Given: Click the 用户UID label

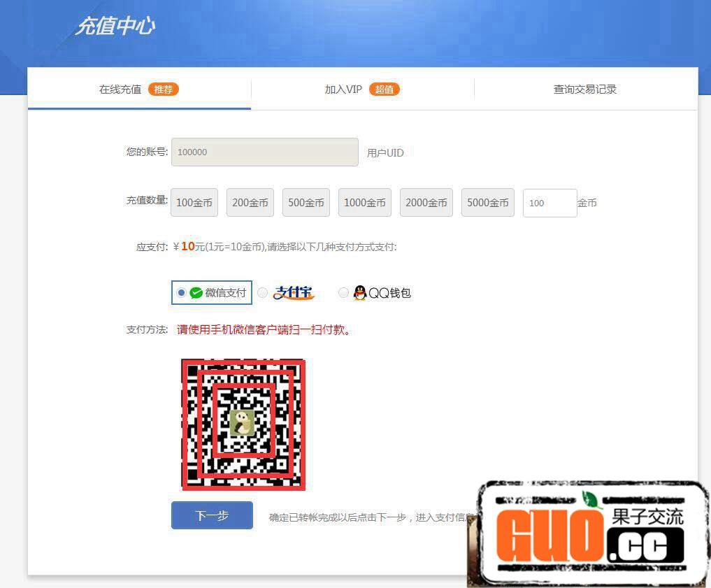Looking at the screenshot, I should 385,153.
